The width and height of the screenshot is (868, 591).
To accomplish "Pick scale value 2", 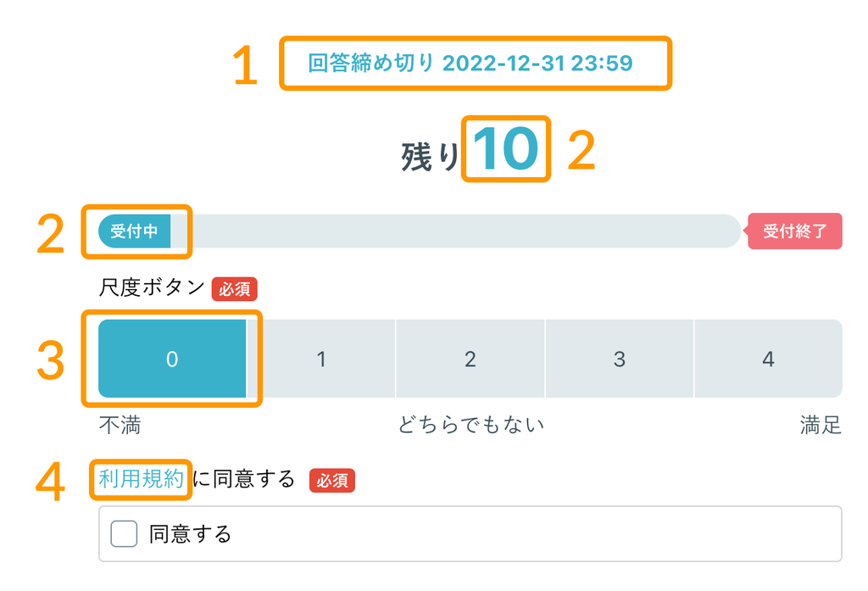I will click(x=470, y=359).
